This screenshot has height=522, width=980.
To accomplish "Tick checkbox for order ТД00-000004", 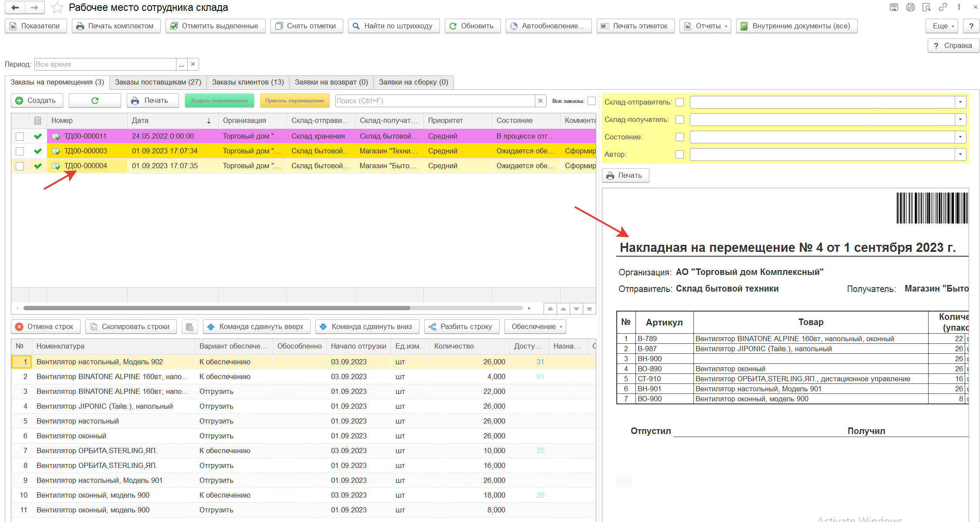I will pos(20,166).
